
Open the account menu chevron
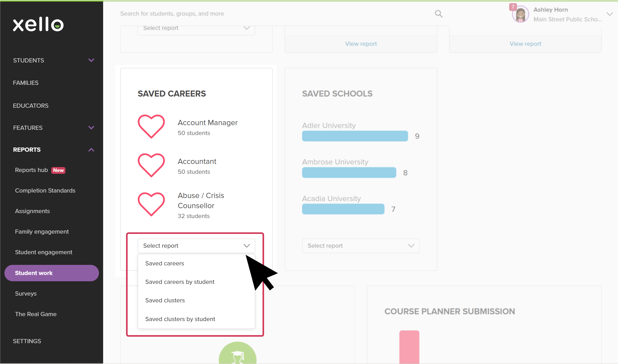point(609,14)
